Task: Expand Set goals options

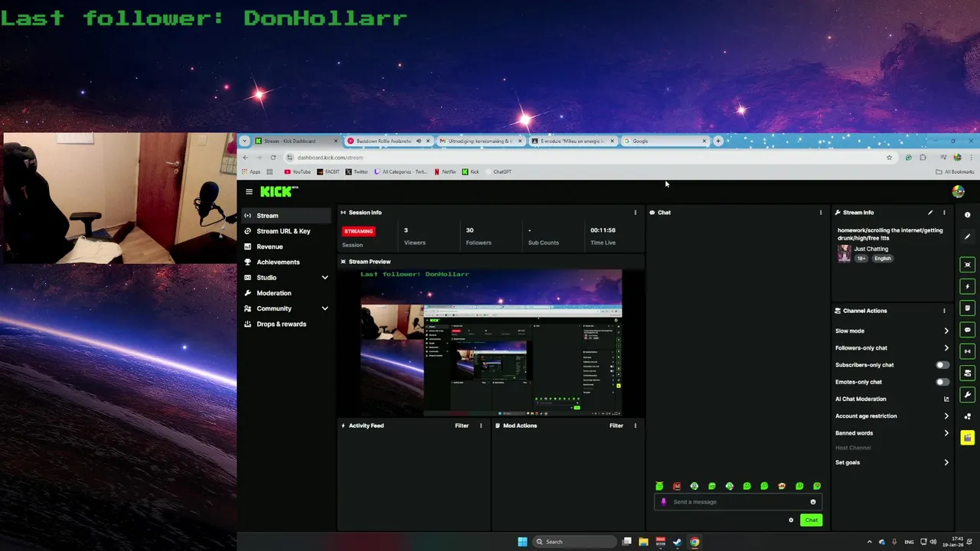Action: coord(946,462)
